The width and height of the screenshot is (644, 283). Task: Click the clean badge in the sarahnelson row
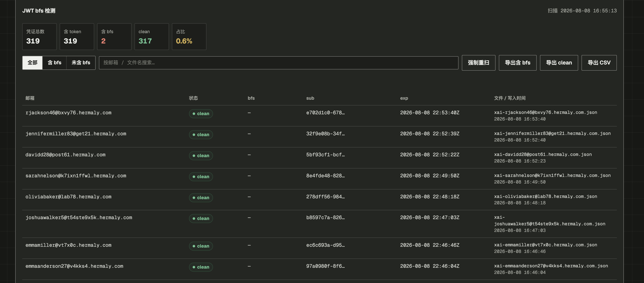point(201,177)
